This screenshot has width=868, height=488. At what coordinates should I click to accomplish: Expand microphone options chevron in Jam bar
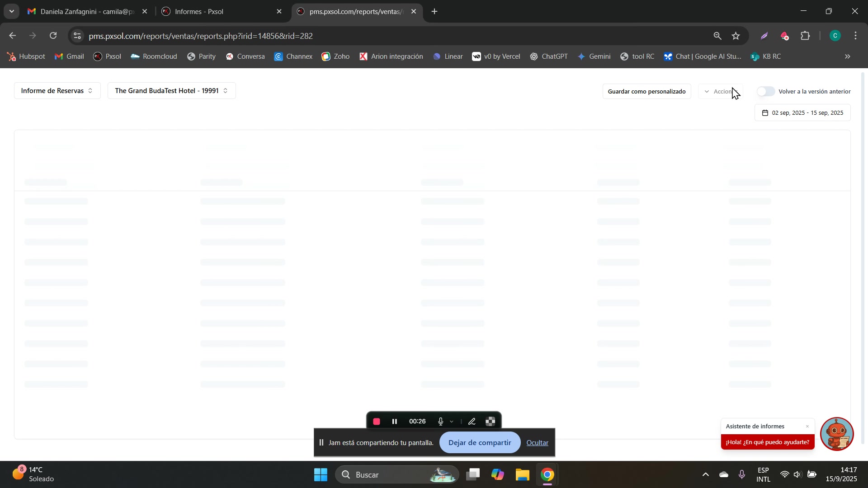point(451,422)
